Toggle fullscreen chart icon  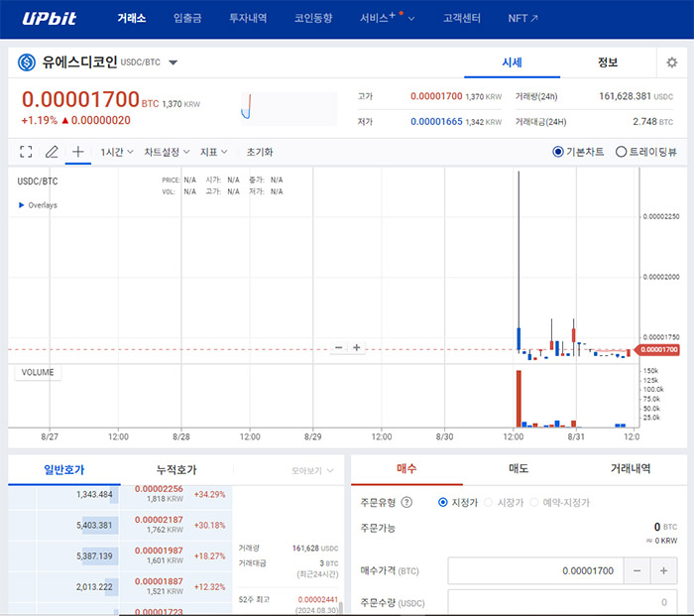tap(26, 152)
